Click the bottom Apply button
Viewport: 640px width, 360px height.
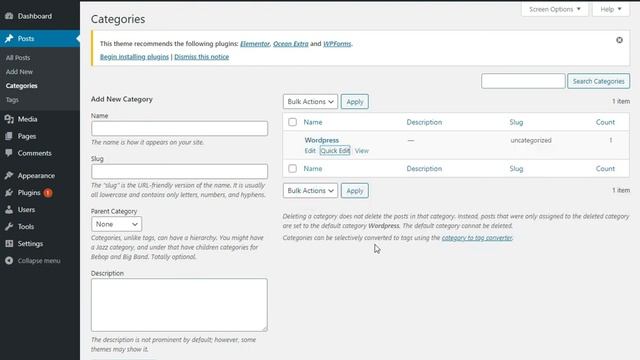point(355,191)
